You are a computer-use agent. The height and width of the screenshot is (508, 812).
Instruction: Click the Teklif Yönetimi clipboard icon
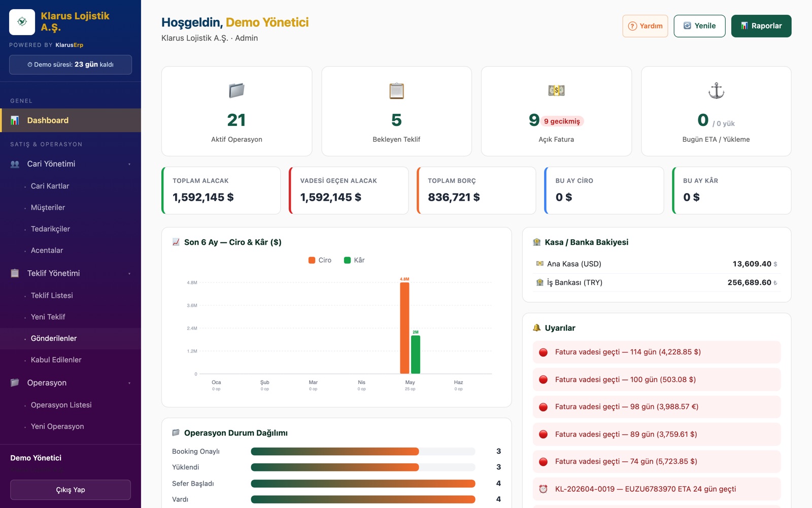tap(15, 273)
